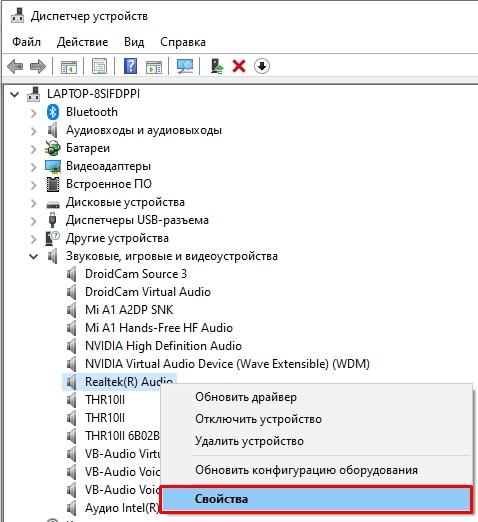Click the unknown device icon beside Другие устройства

tap(52, 238)
